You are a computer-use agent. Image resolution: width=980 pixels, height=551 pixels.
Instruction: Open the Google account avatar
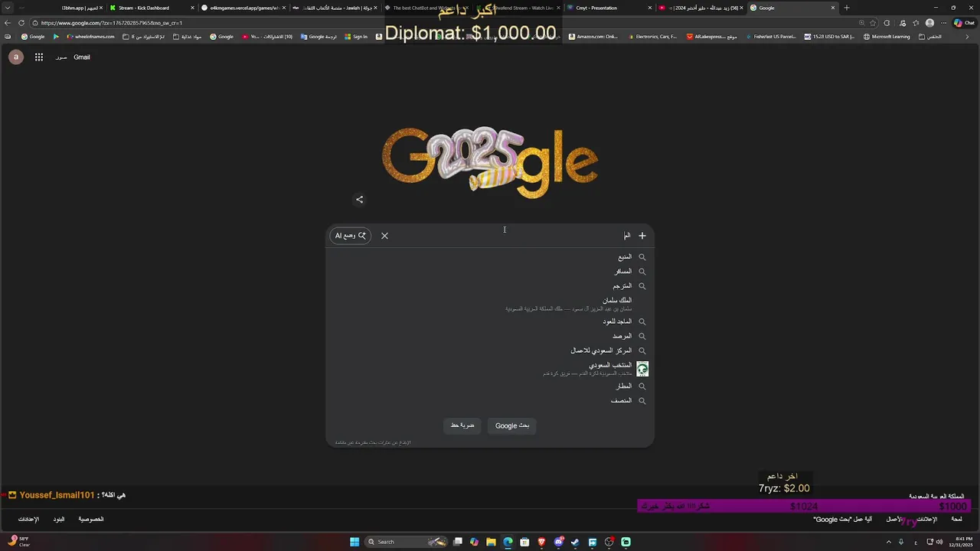(15, 57)
